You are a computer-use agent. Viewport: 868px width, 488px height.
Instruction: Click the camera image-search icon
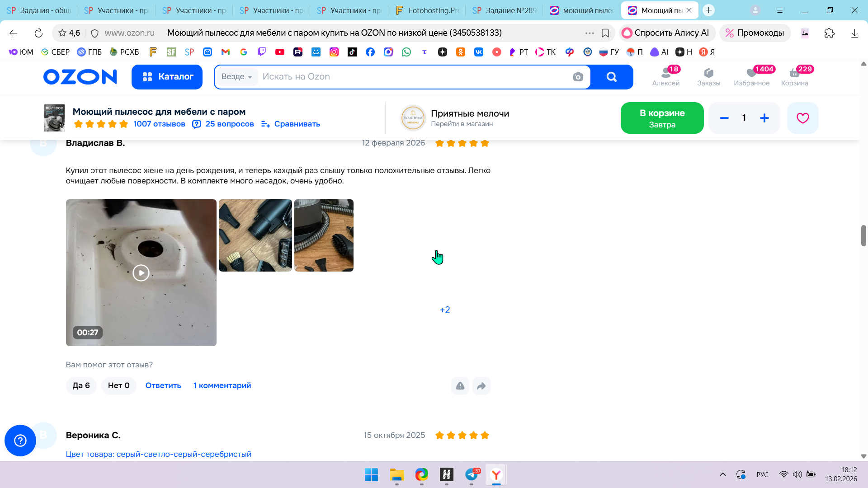pos(578,77)
